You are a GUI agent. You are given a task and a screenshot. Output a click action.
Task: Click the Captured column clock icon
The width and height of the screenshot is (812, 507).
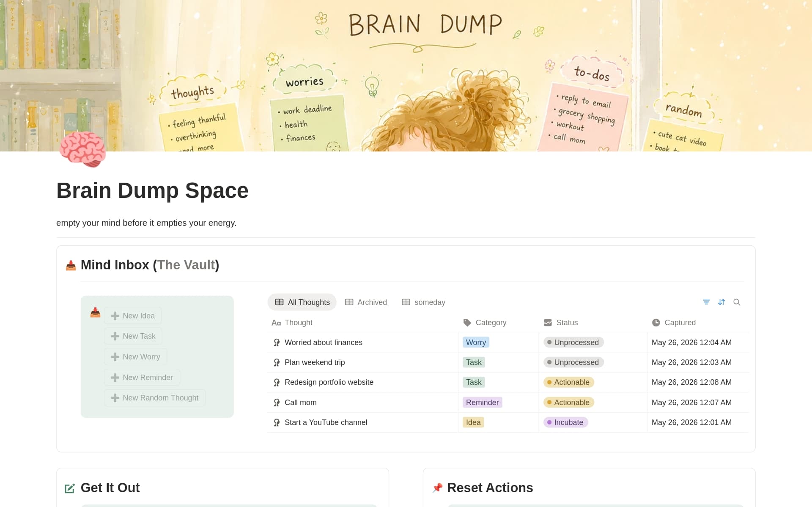tap(656, 323)
